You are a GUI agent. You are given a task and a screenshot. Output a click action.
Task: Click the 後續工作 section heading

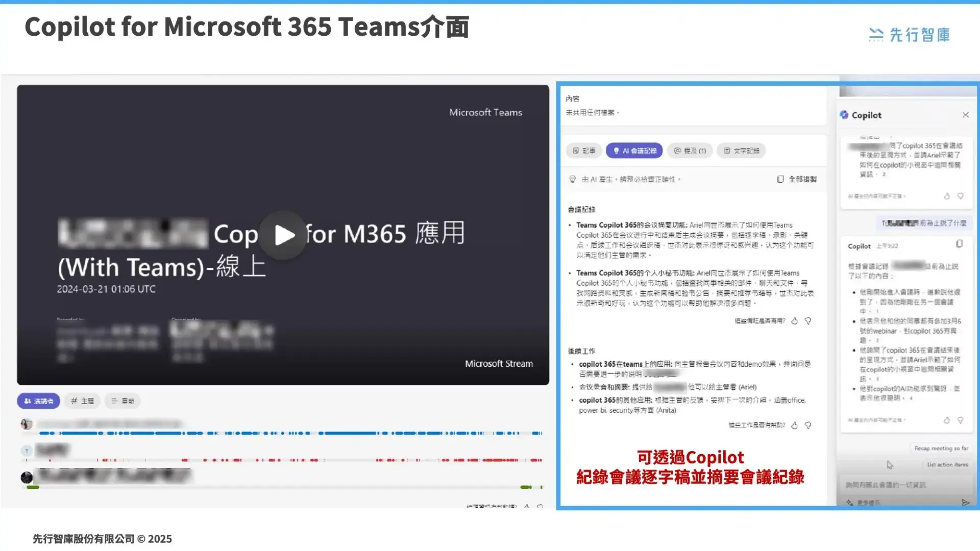click(581, 351)
